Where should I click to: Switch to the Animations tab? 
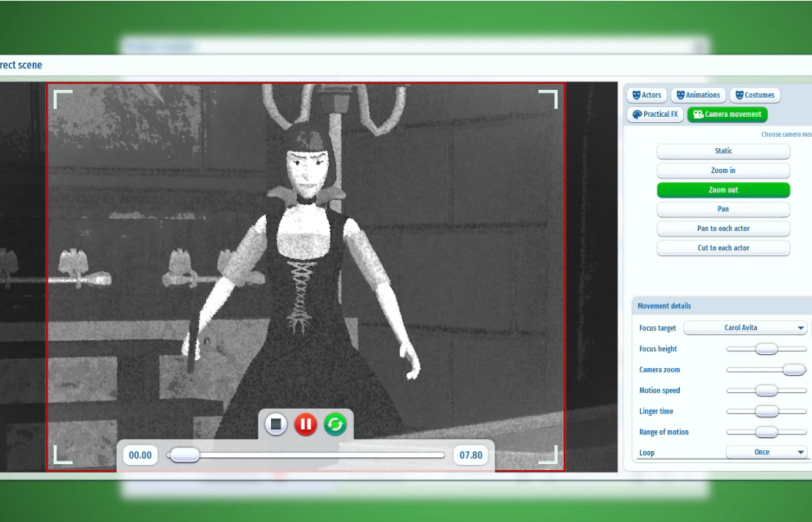pyautogui.click(x=698, y=95)
